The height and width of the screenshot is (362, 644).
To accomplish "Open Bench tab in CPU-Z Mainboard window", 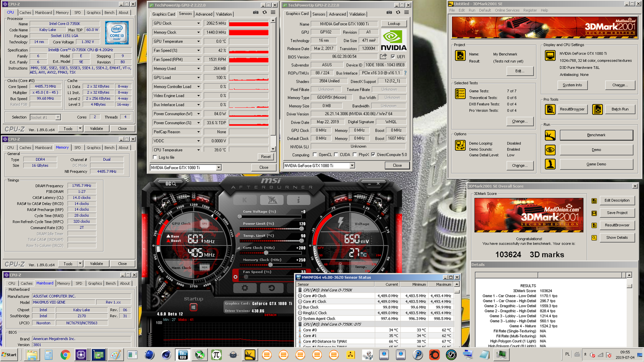I will coord(111,283).
